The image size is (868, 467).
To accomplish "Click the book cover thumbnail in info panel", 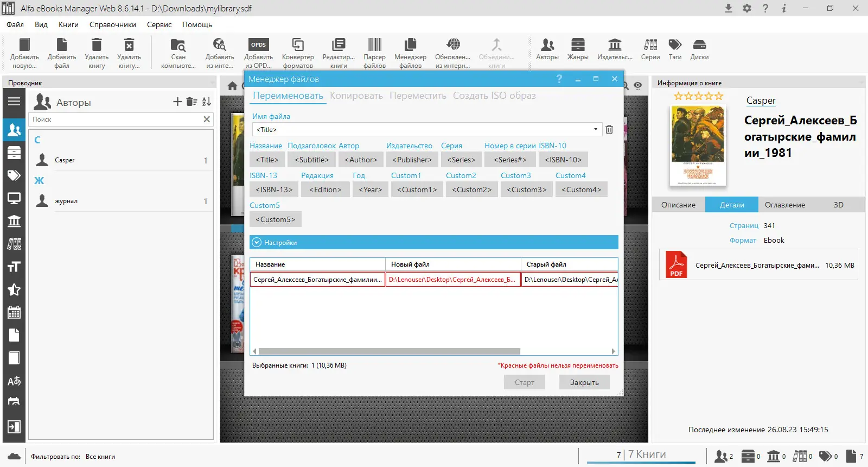I will (698, 146).
